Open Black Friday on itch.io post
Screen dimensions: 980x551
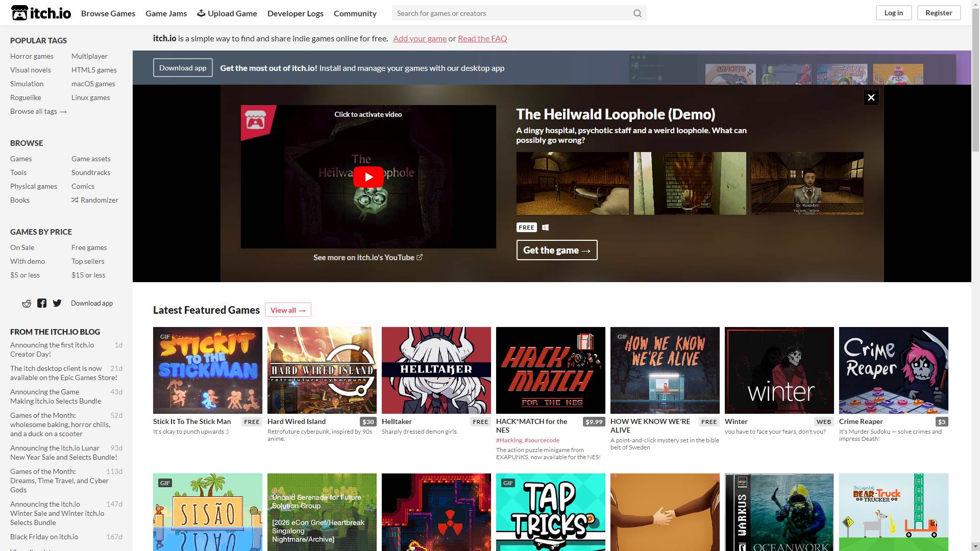point(44,537)
